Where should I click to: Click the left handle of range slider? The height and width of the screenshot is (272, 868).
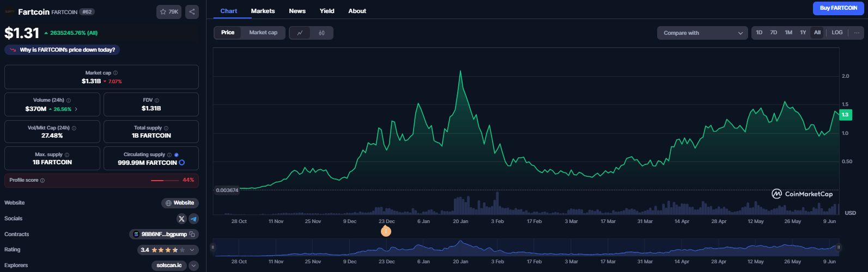(213, 247)
